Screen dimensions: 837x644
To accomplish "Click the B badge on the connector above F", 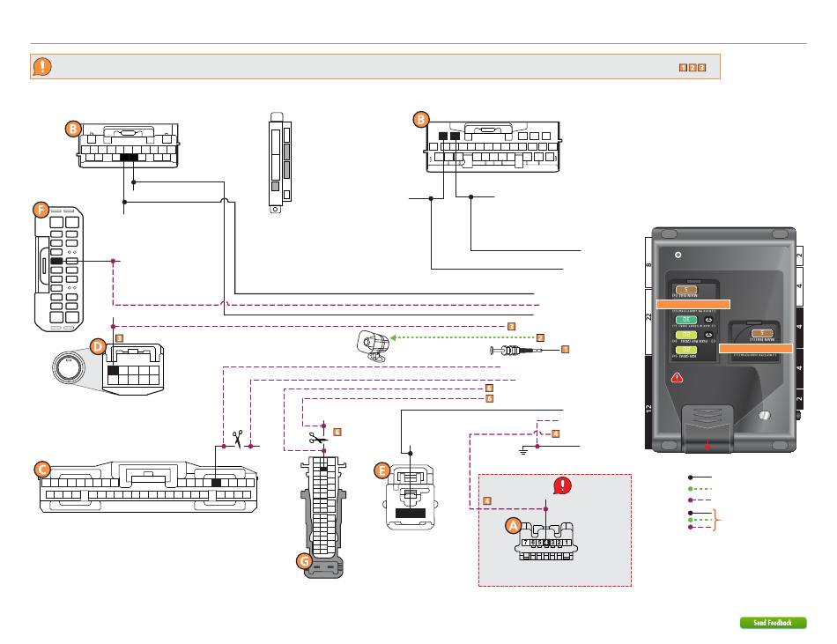I will point(72,129).
